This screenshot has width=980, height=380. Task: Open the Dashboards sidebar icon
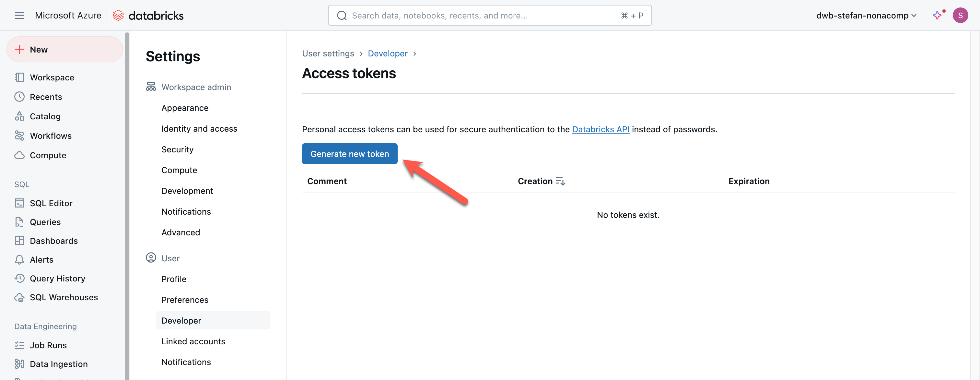point(19,241)
